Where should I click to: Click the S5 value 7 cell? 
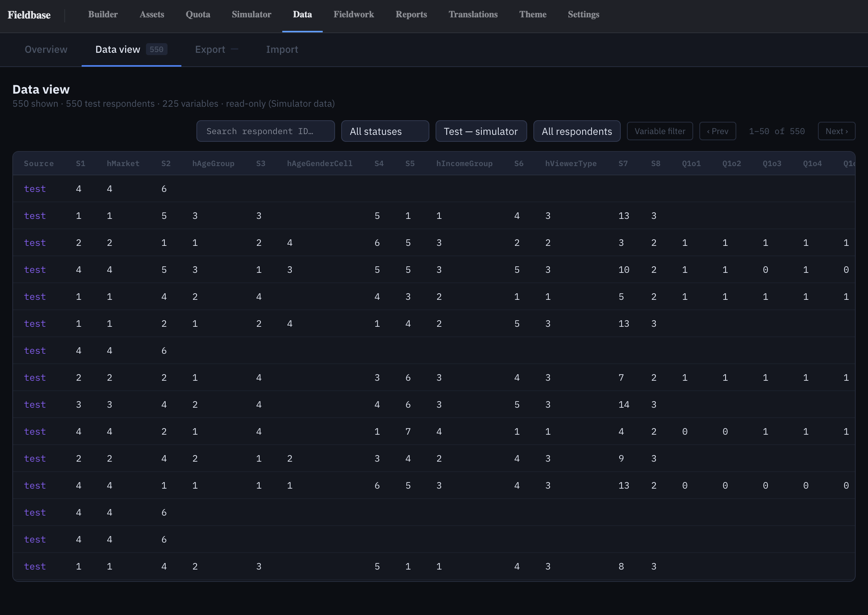pyautogui.click(x=408, y=432)
